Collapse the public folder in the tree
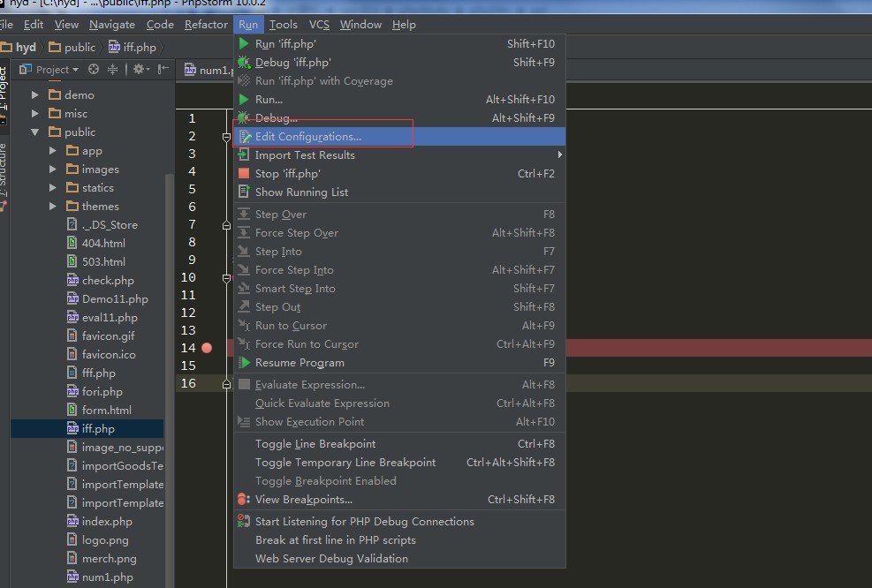872x588 pixels. click(x=35, y=132)
